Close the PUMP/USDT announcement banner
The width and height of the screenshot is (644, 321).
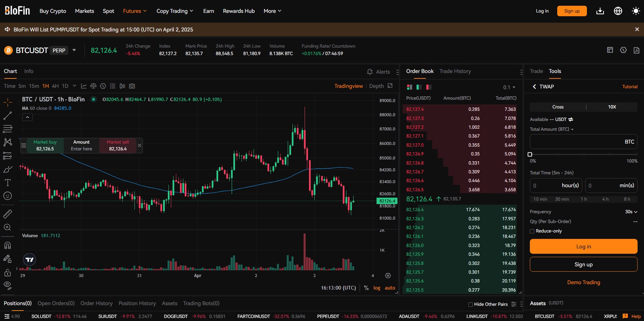tap(637, 29)
